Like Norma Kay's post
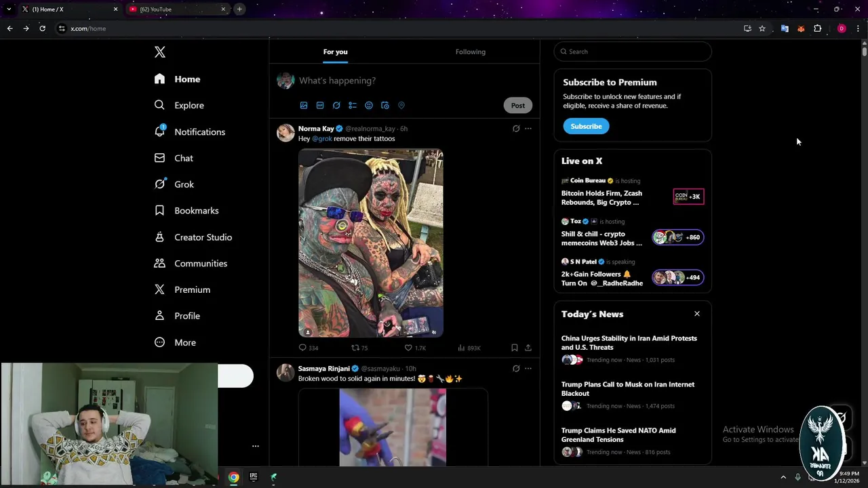This screenshot has height=488, width=868. 415,348
